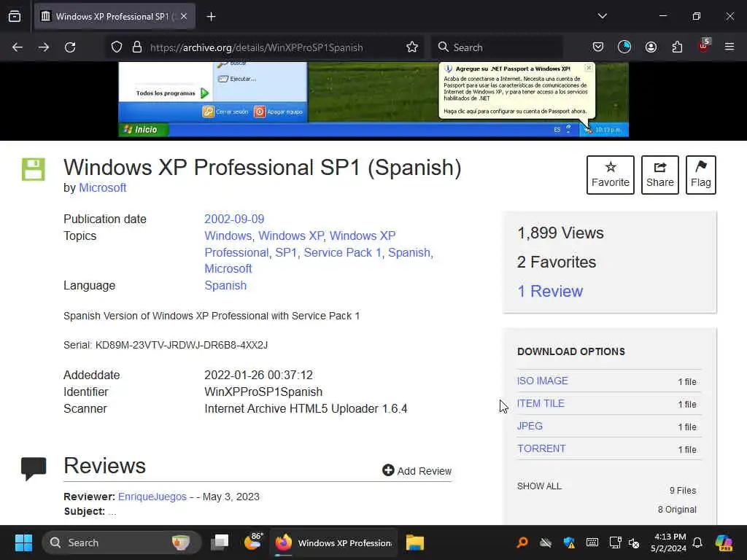Click the 1,899 Views text
The image size is (747, 560).
(x=560, y=233)
